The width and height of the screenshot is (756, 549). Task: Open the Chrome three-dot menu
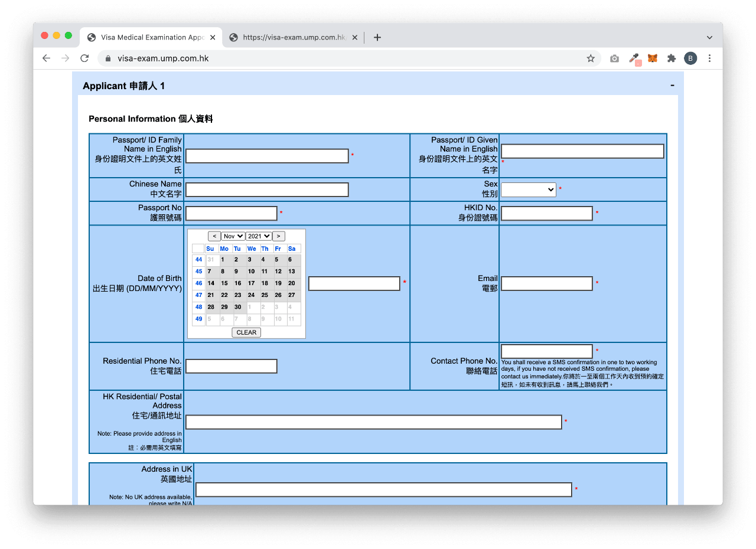pos(709,58)
